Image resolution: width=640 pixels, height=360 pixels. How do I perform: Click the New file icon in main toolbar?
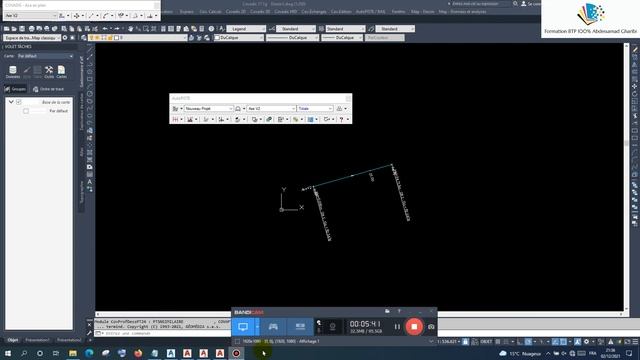pyautogui.click(x=7, y=29)
